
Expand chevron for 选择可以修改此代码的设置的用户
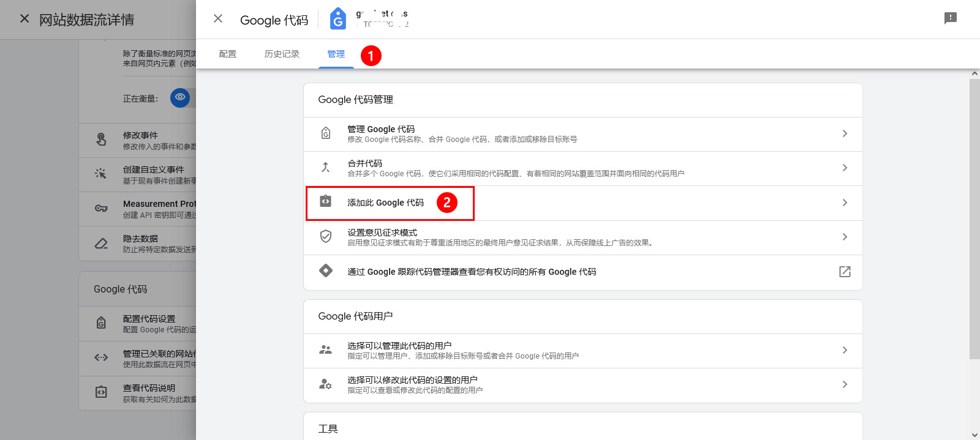[845, 384]
